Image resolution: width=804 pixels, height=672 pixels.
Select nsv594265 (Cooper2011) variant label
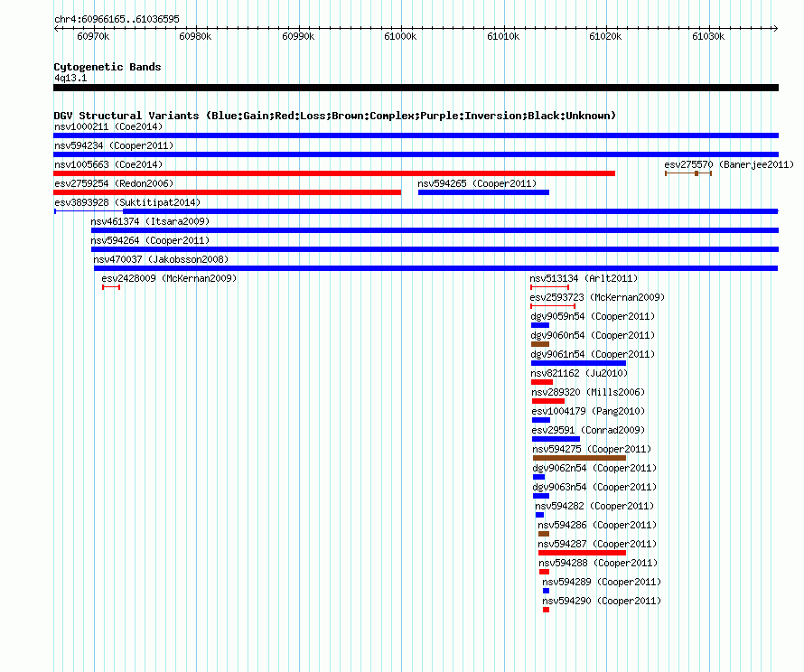[477, 183]
